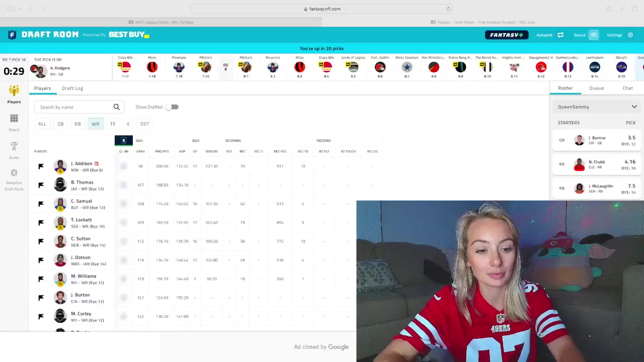Filter players by K

point(128,124)
